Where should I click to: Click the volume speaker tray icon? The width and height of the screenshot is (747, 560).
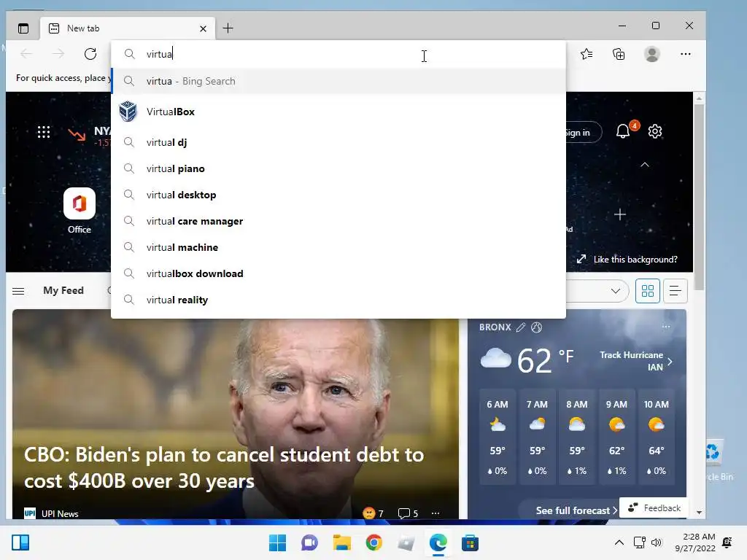(x=657, y=542)
